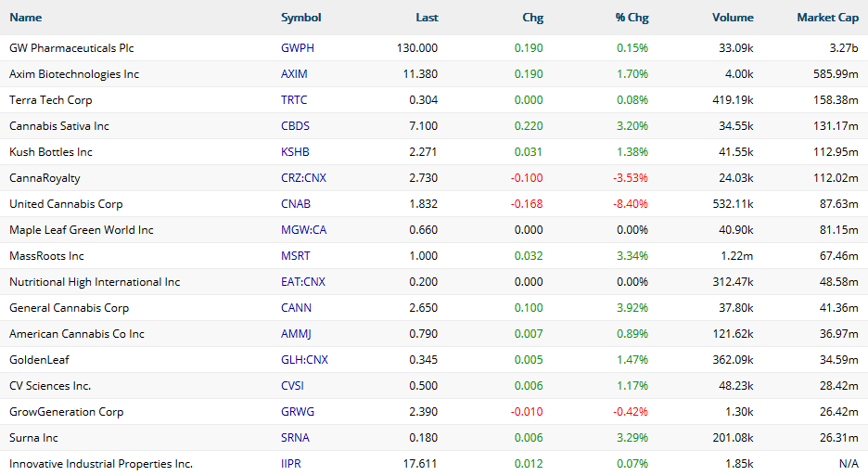Click volume 1.22m for MassRoots
The height and width of the screenshot is (476, 868).
click(x=737, y=257)
